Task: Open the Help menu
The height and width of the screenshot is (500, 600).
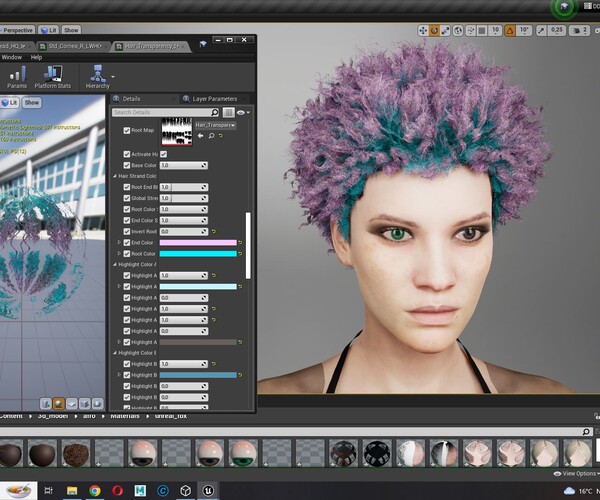Action: pos(36,57)
